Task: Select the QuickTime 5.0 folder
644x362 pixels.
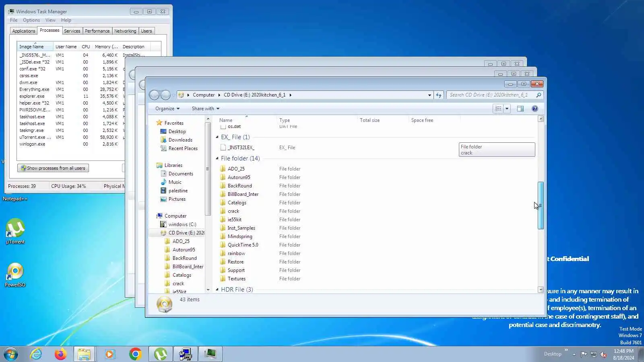Action: coord(243,245)
